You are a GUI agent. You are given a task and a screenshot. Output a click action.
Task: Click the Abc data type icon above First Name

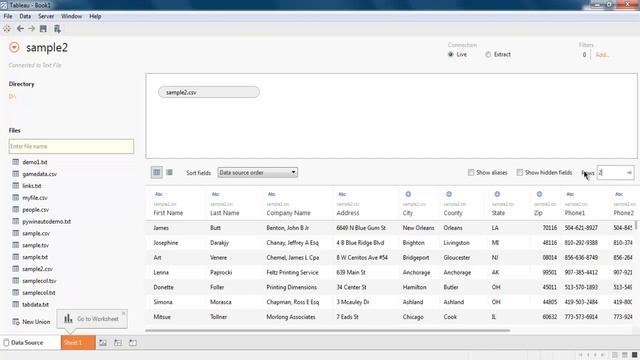pos(159,194)
